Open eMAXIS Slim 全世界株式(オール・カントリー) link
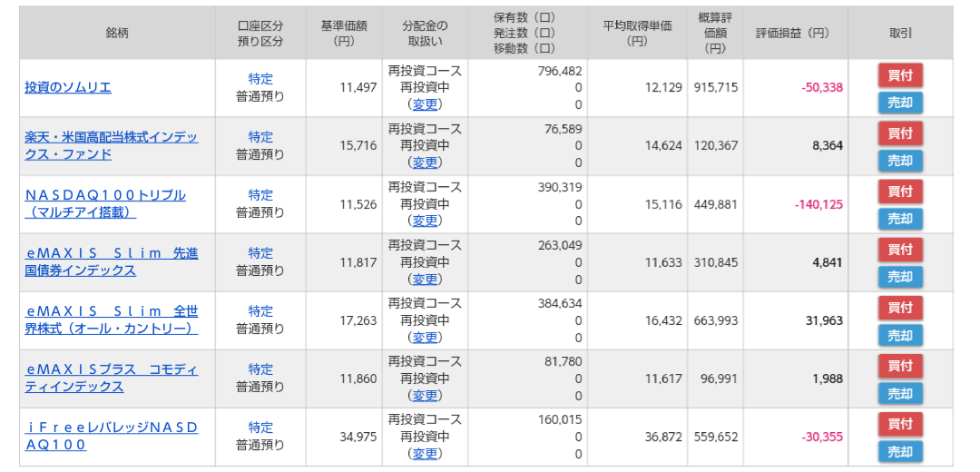This screenshot has height=472, width=980. [112, 320]
